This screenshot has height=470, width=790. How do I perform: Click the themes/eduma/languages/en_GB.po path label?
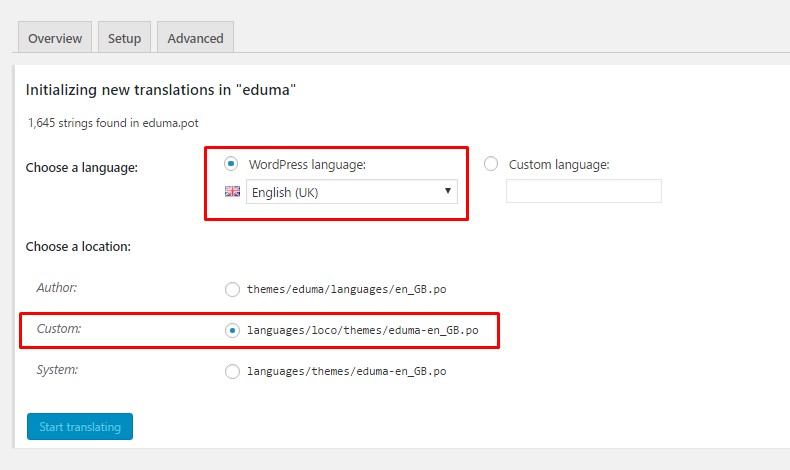tap(346, 289)
